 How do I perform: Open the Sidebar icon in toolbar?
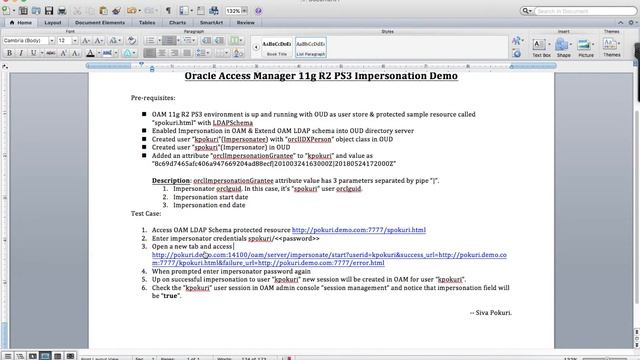tap(184, 11)
